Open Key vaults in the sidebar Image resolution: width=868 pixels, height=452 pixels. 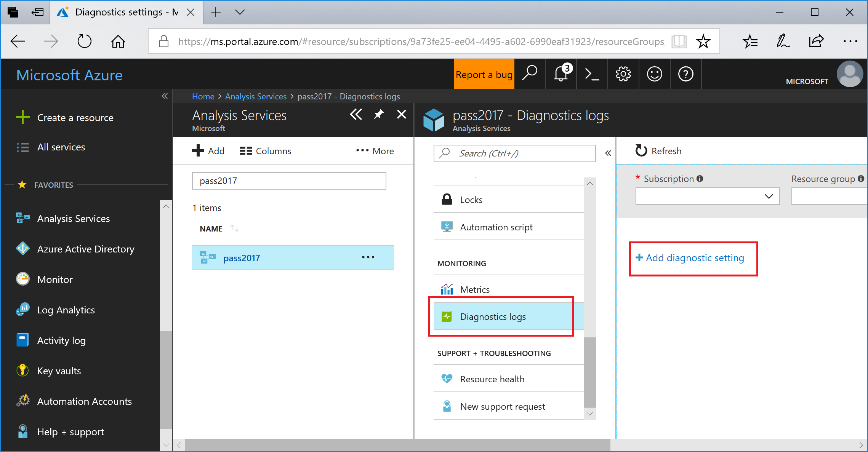59,371
